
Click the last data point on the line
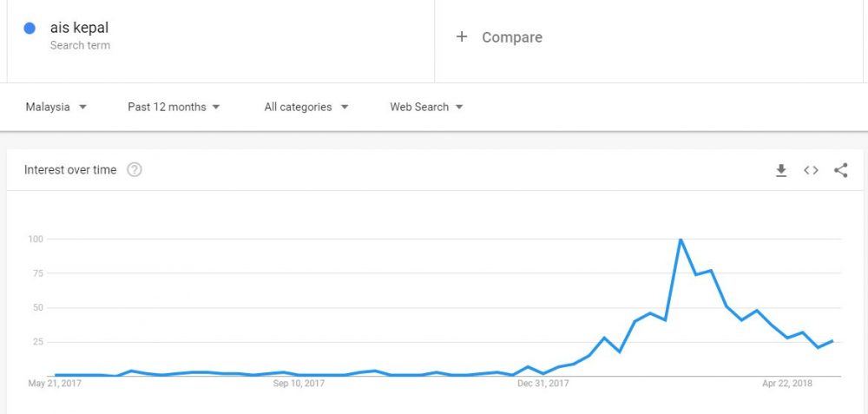coord(832,341)
